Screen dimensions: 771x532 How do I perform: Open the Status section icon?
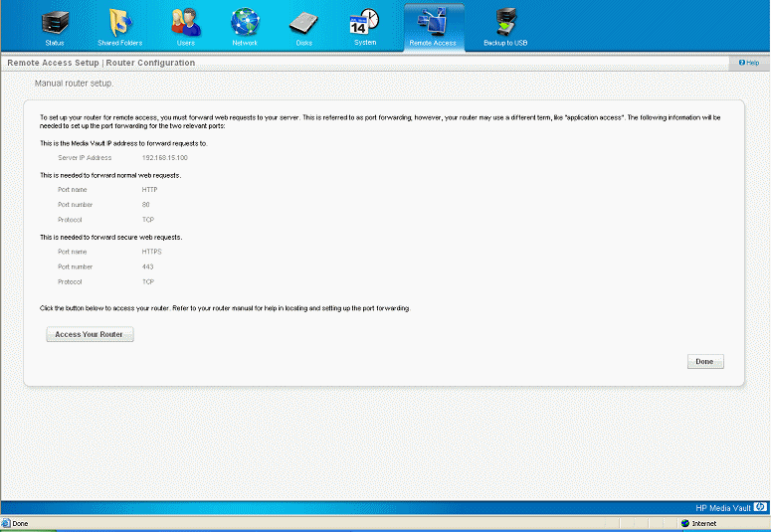click(x=54, y=23)
